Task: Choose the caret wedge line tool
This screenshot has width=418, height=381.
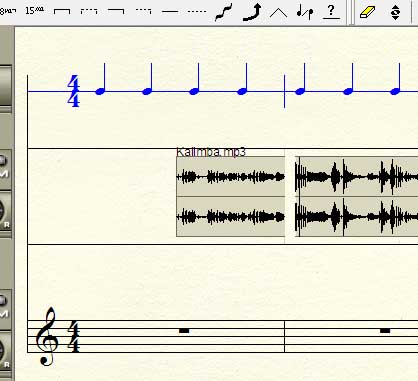Action: (x=278, y=13)
